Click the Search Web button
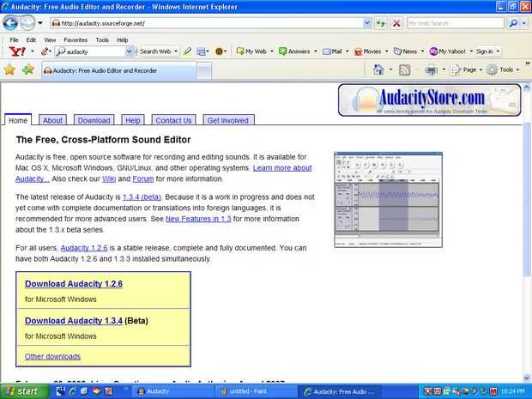 point(155,51)
